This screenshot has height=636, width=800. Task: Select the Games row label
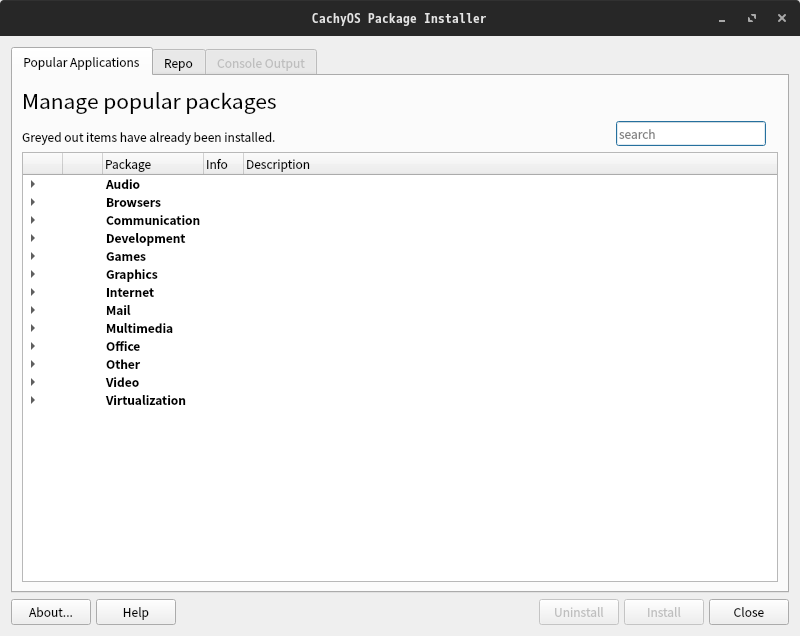click(126, 257)
